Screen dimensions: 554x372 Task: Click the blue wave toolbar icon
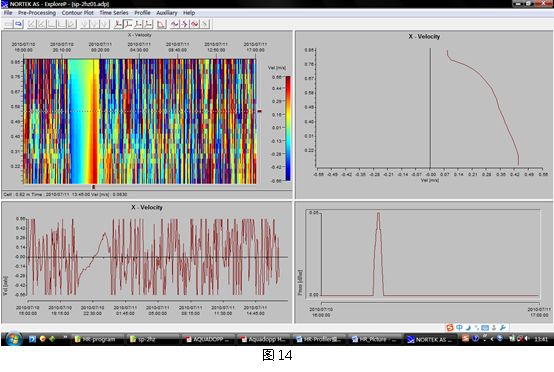tap(175, 24)
